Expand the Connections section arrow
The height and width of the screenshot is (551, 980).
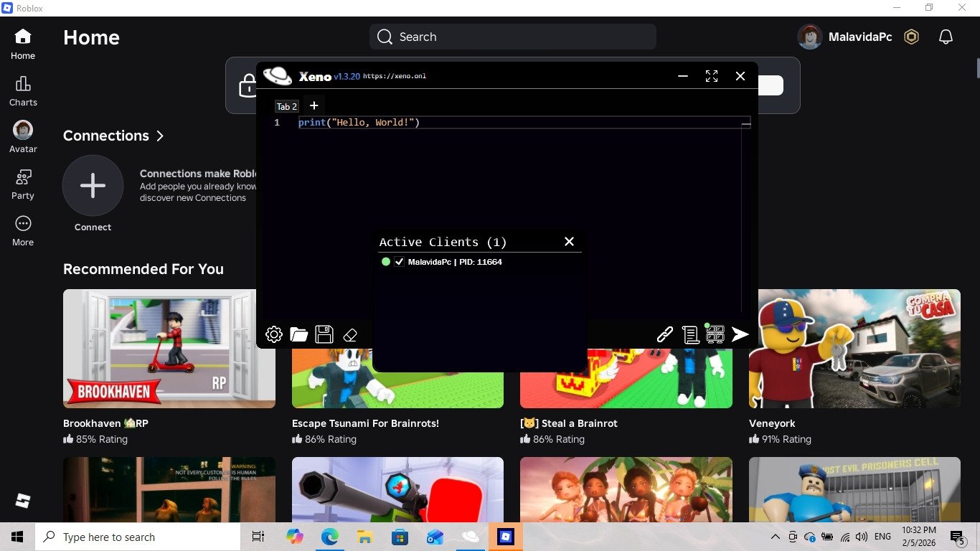(160, 136)
